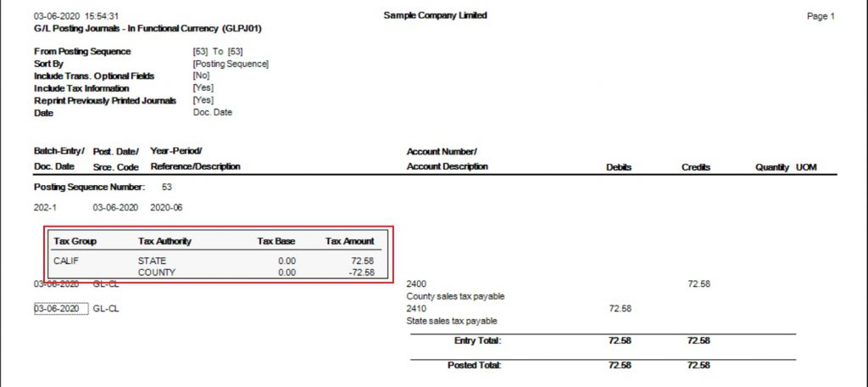Click the Tax Group column header
The height and width of the screenshot is (387, 868).
pyautogui.click(x=75, y=241)
